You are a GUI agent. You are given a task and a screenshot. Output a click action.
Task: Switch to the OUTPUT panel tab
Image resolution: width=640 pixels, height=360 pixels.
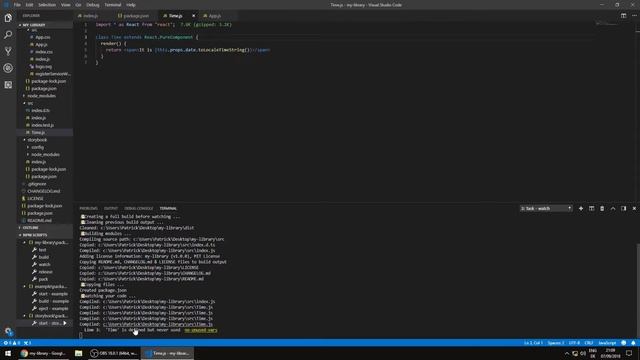111,209
